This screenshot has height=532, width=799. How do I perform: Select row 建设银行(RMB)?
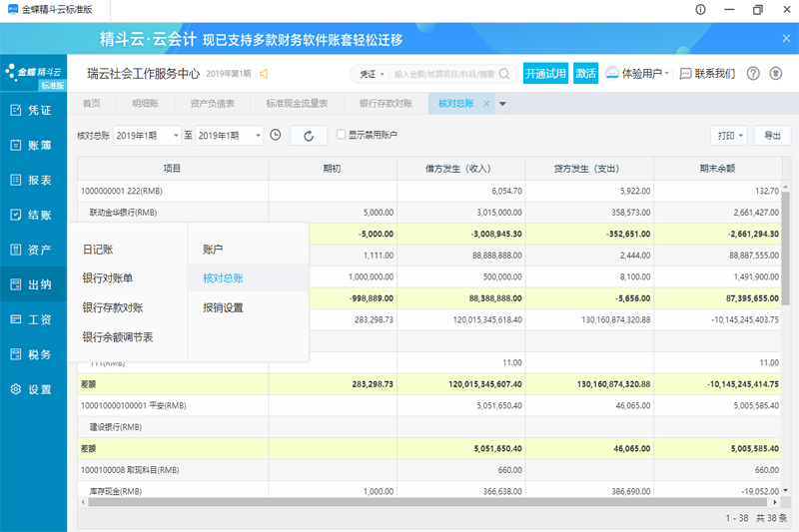pyautogui.click(x=429, y=427)
